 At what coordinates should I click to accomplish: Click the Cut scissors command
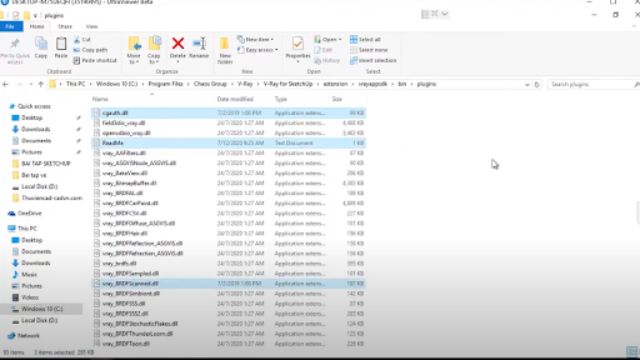click(82, 40)
